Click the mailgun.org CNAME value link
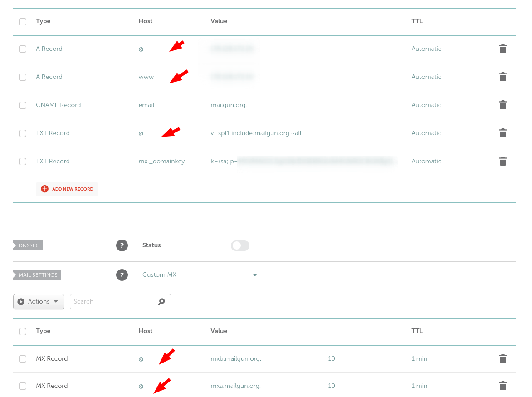Viewport: 532px width, 397px height. point(229,105)
